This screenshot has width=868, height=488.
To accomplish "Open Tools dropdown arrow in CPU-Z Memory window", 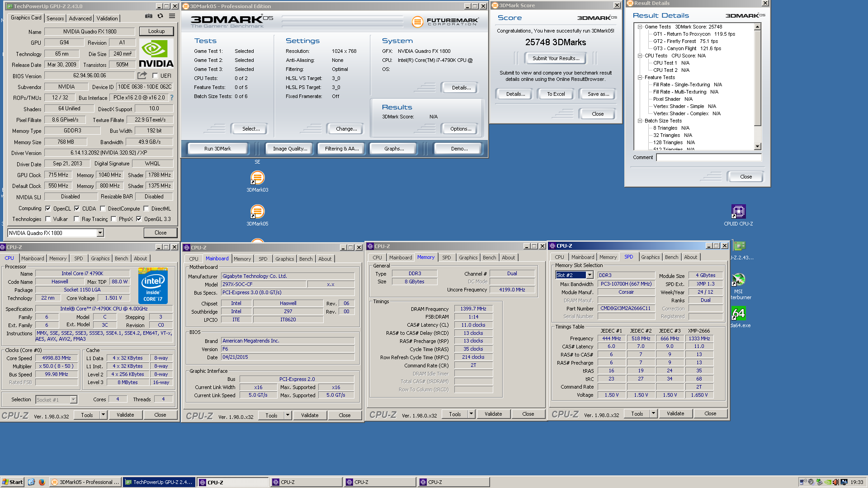I will (471, 414).
